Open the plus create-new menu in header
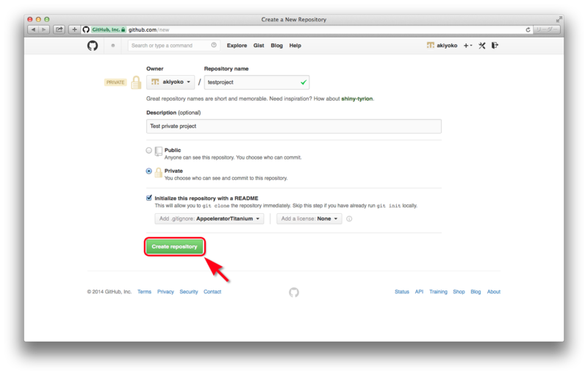 [467, 46]
